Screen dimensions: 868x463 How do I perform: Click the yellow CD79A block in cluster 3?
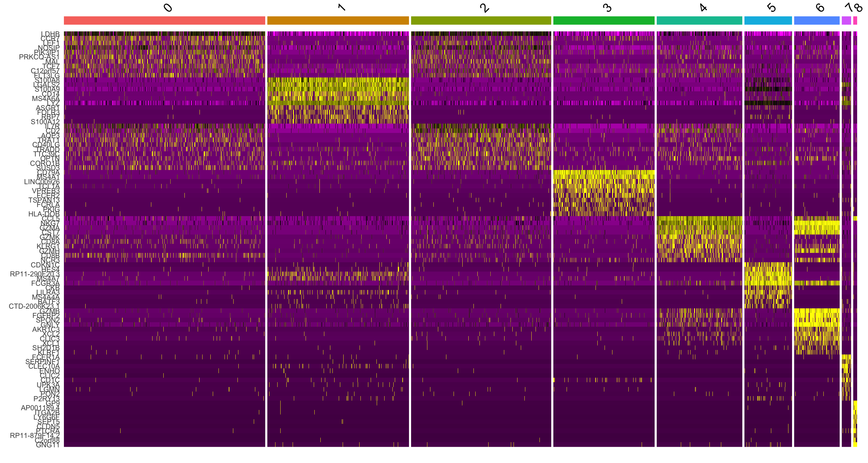(x=603, y=172)
